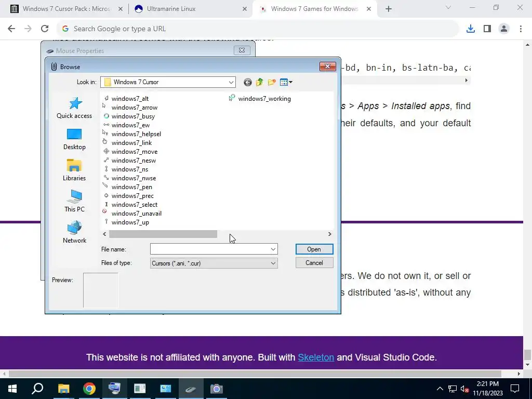This screenshot has height=399, width=532.
Task: Reload the page in Chrome
Action: [45, 29]
